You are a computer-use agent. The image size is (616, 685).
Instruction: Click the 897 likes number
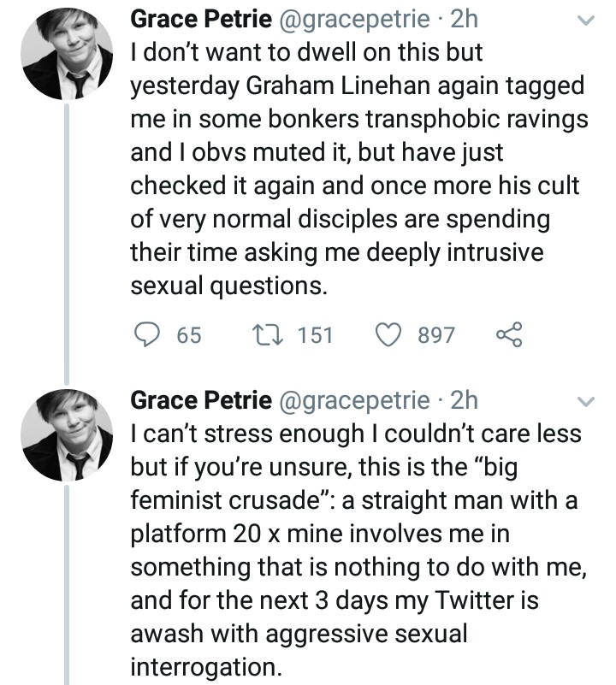click(x=436, y=334)
